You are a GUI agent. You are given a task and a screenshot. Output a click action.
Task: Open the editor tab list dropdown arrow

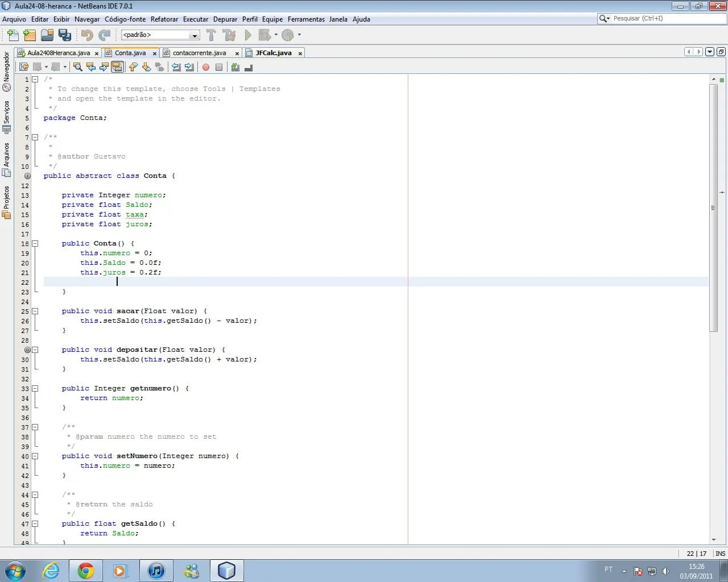pyautogui.click(x=710, y=52)
